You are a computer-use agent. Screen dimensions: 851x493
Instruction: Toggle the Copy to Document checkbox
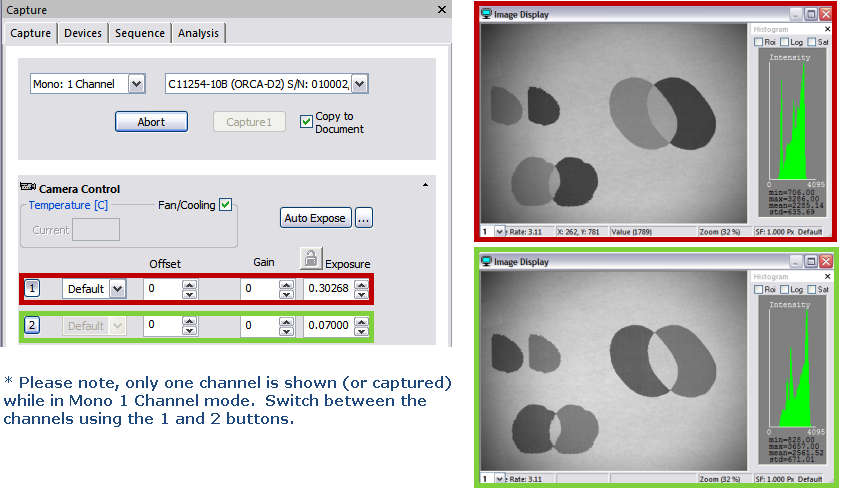coord(307,122)
